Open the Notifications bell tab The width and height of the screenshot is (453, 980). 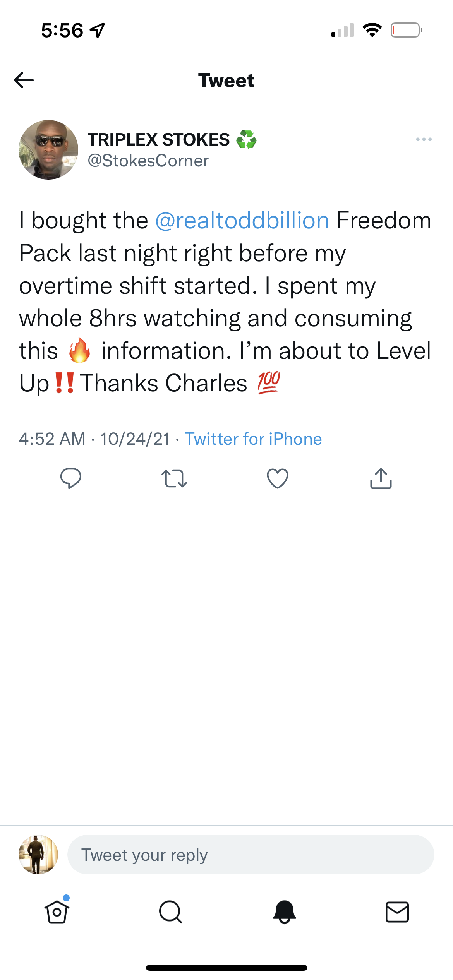284,912
